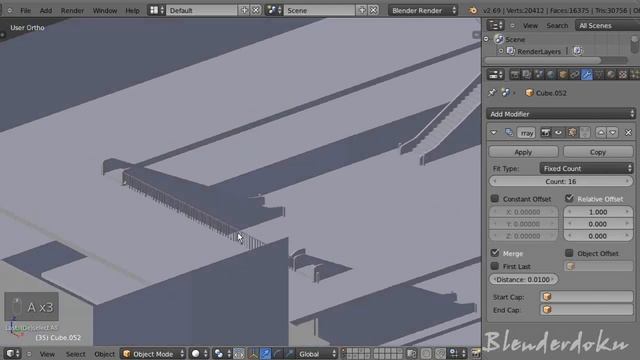This screenshot has height=360, width=640.
Task: Open the Texture properties tab
Action: pyautogui.click(x=622, y=75)
